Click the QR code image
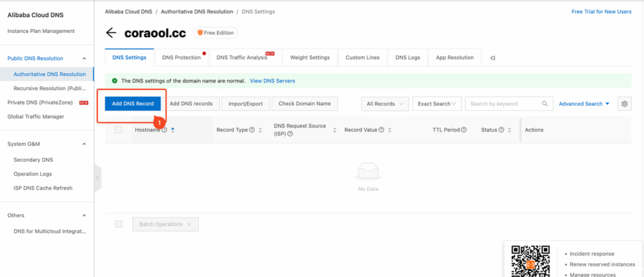The height and width of the screenshot is (277, 644). click(530, 261)
